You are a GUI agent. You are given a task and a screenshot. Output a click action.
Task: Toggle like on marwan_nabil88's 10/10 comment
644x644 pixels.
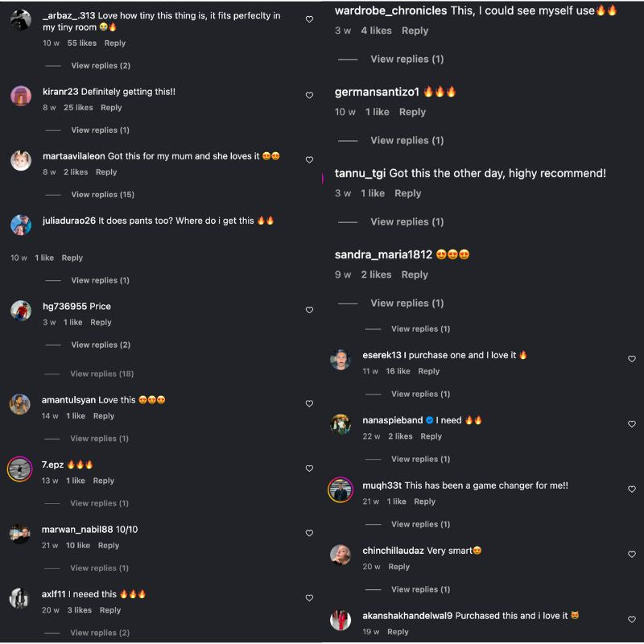(x=309, y=533)
